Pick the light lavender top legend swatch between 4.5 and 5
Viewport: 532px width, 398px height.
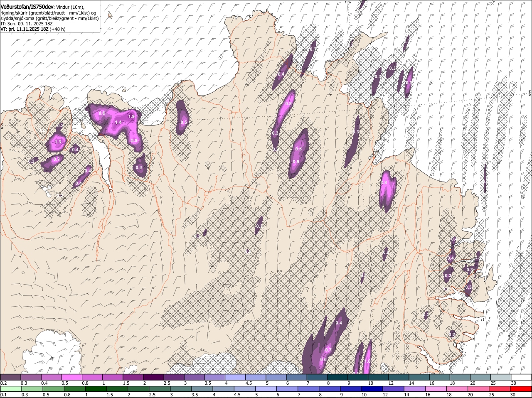[x=255, y=377]
